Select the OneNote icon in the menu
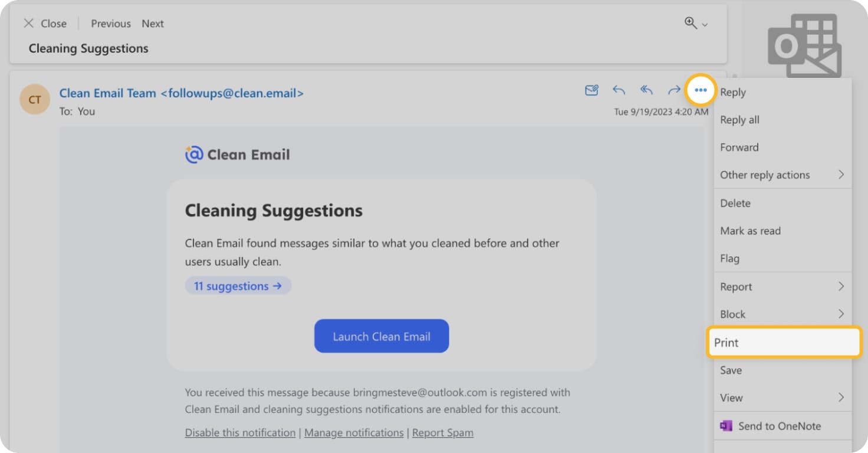 pyautogui.click(x=727, y=425)
